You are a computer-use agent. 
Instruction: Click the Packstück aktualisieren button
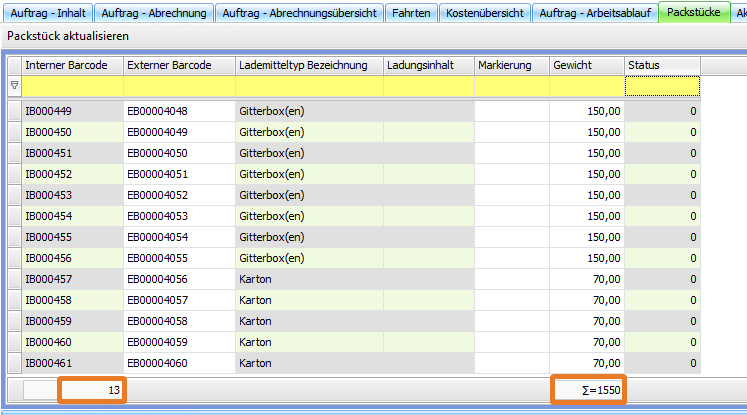click(67, 35)
